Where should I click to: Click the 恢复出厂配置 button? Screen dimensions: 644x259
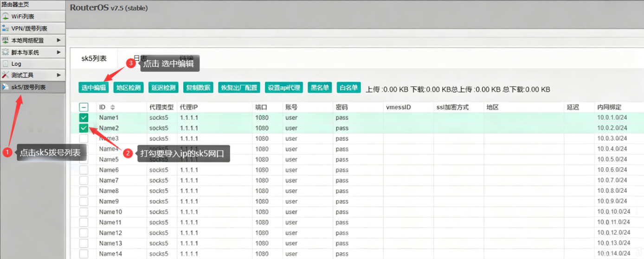coord(239,88)
